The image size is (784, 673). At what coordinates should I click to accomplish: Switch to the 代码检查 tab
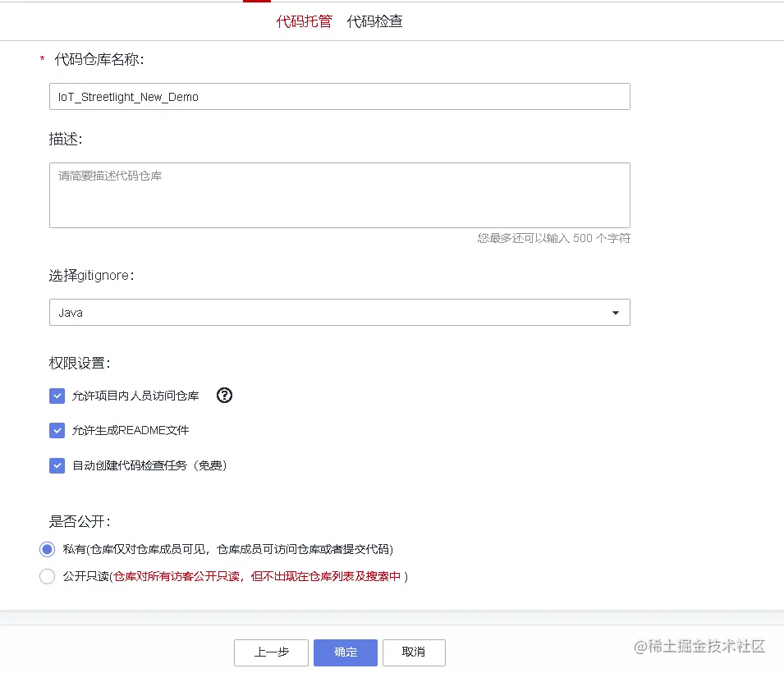click(375, 21)
